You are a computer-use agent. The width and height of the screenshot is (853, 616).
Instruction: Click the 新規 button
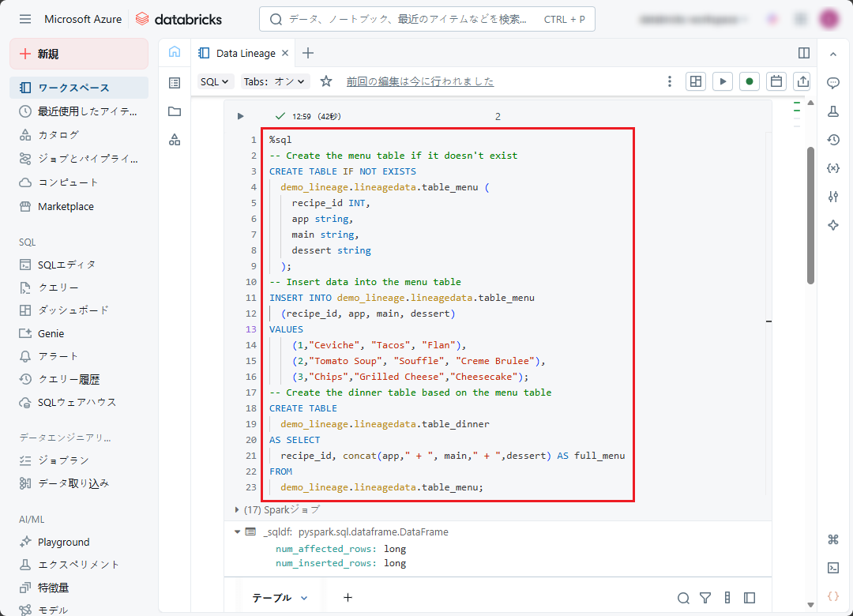(x=79, y=54)
